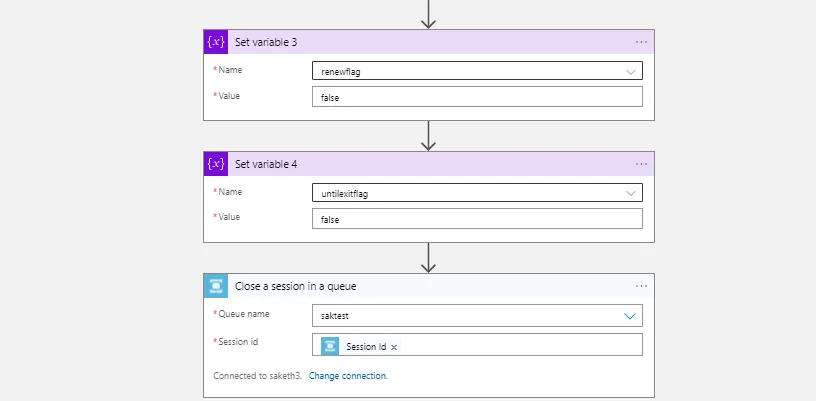This screenshot has height=401, width=816.
Task: Edit the Set variable 4 Value field
Action: (477, 219)
